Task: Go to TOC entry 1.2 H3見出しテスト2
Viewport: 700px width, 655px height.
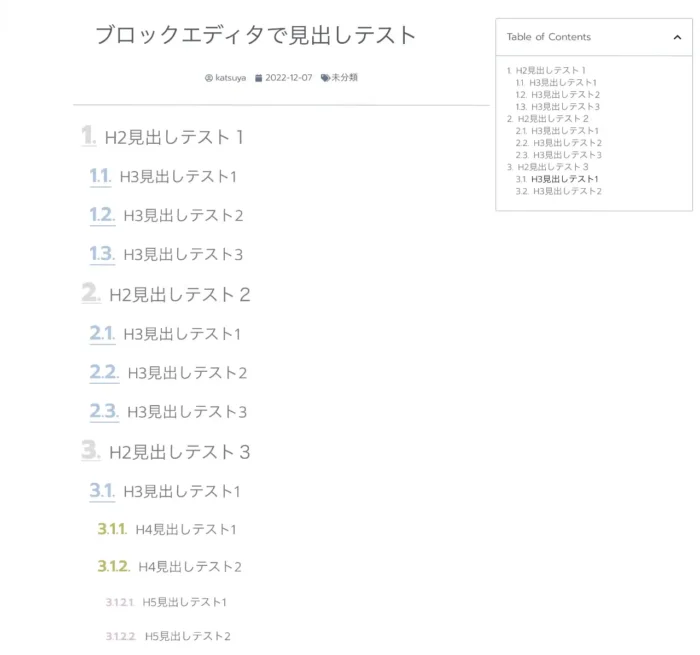Action: [x=558, y=94]
